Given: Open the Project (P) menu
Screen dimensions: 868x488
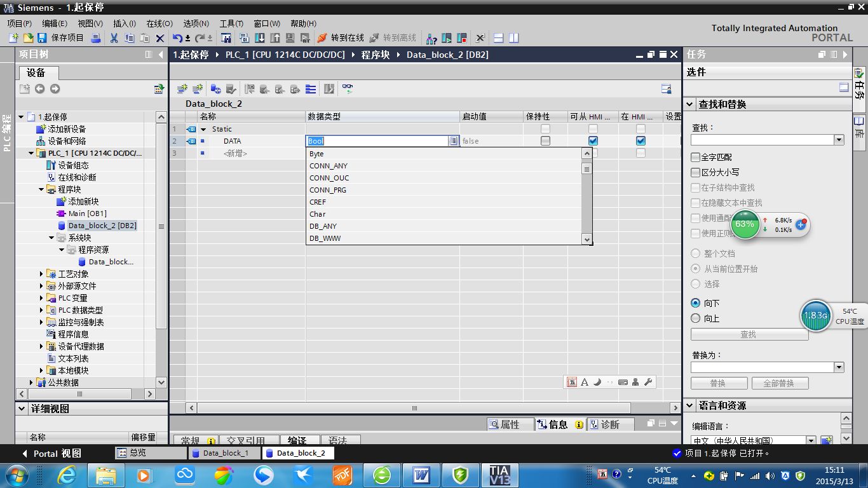Looking at the screenshot, I should (19, 24).
